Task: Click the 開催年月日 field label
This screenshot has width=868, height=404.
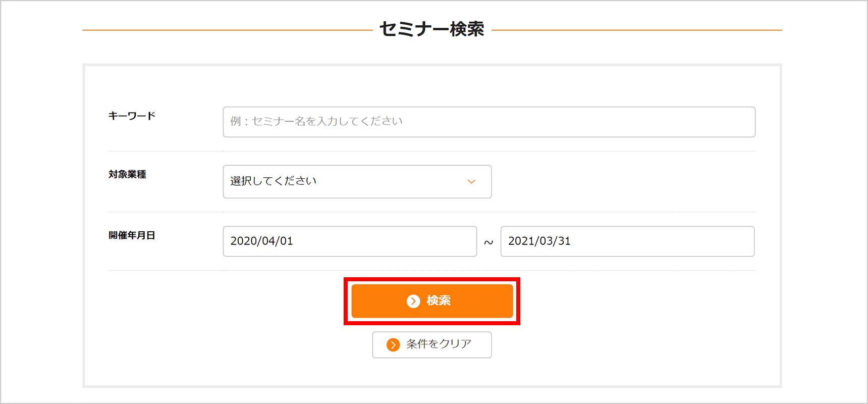Action: pyautogui.click(x=132, y=235)
